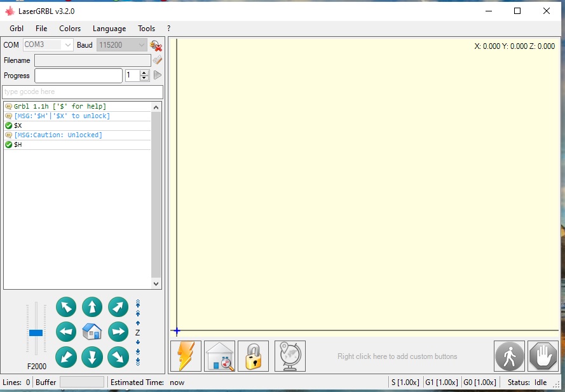Click the custom buttons hint area text
The width and height of the screenshot is (565, 392).
(x=397, y=356)
